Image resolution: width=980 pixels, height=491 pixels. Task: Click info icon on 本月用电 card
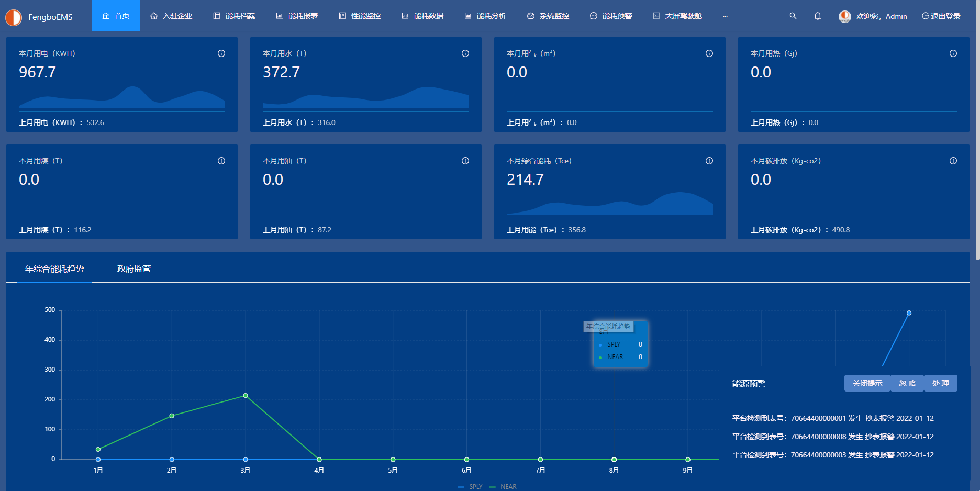(x=221, y=53)
